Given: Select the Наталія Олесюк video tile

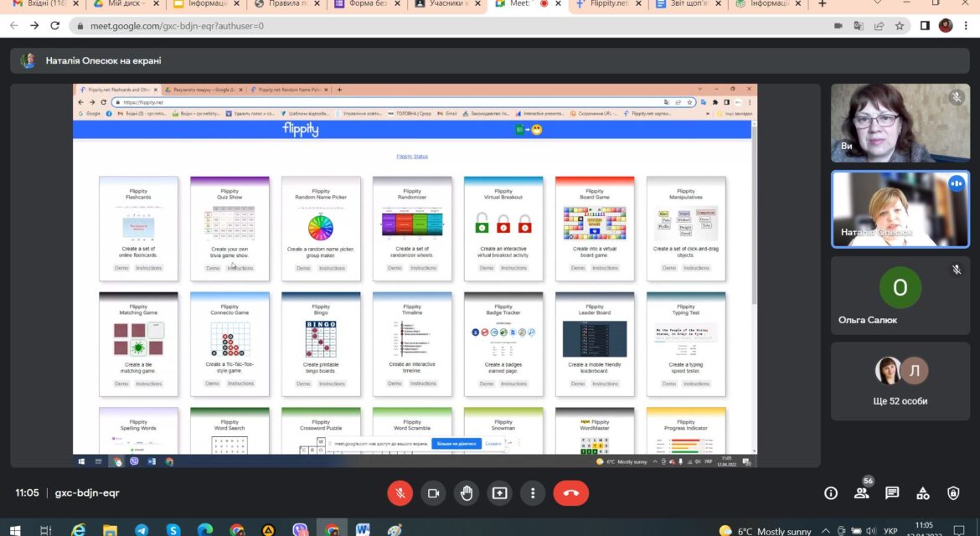Looking at the screenshot, I should click(x=900, y=209).
